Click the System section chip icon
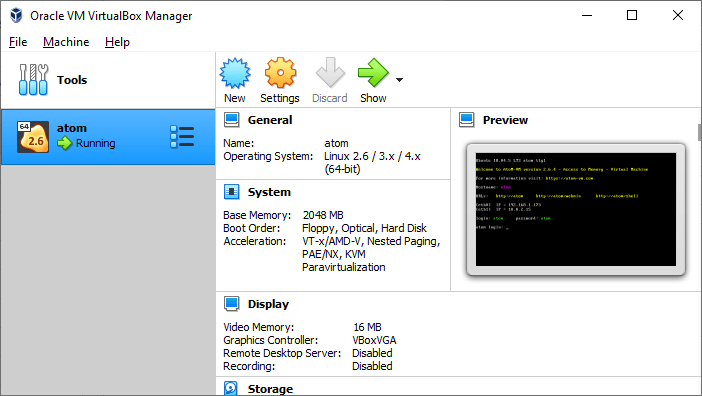 (232, 192)
